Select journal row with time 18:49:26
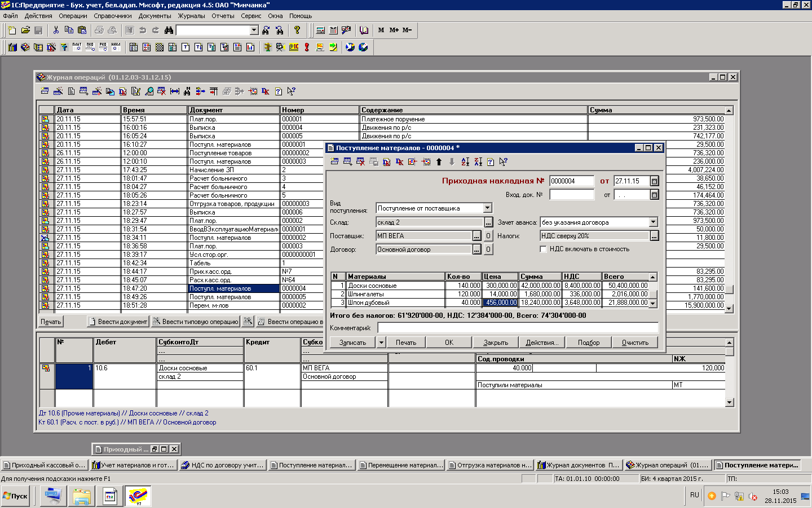 point(382,297)
